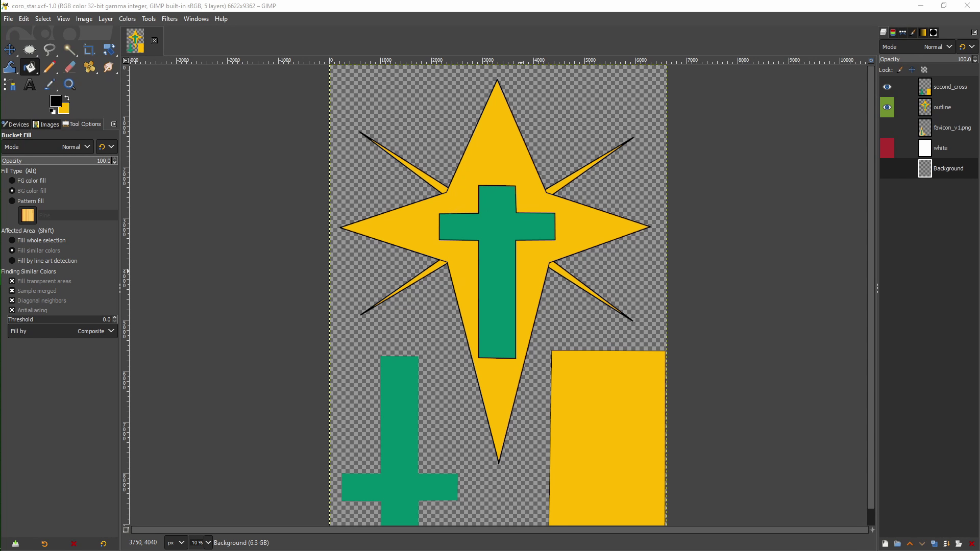The height and width of the screenshot is (551, 980).
Task: Switch to the Paths tab
Action: 903,32
